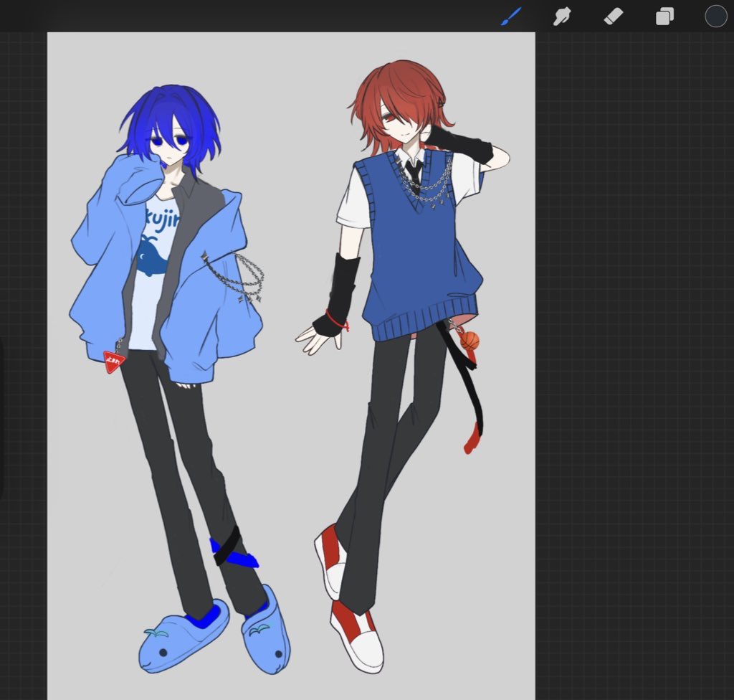Image resolution: width=734 pixels, height=700 pixels.
Task: Tap the red-haired character on canvas
Action: [403, 366]
